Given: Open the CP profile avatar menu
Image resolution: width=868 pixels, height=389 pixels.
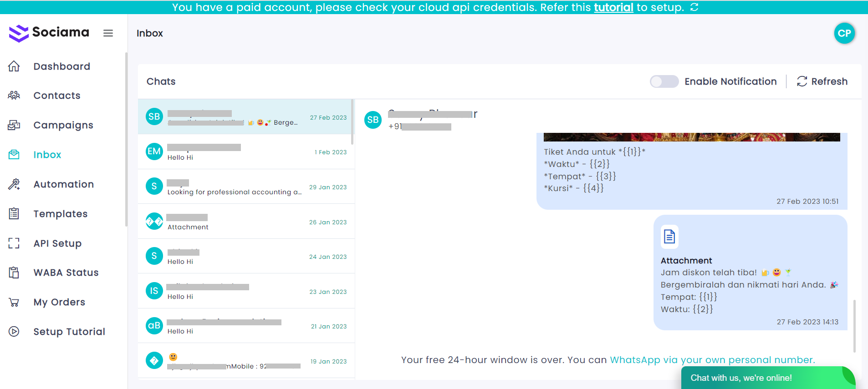Looking at the screenshot, I should click(844, 33).
